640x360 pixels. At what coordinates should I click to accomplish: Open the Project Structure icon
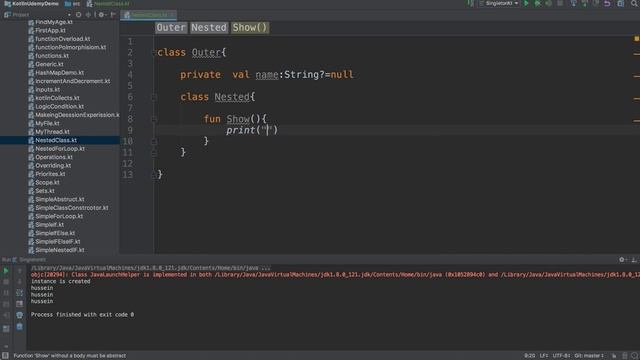(620, 4)
